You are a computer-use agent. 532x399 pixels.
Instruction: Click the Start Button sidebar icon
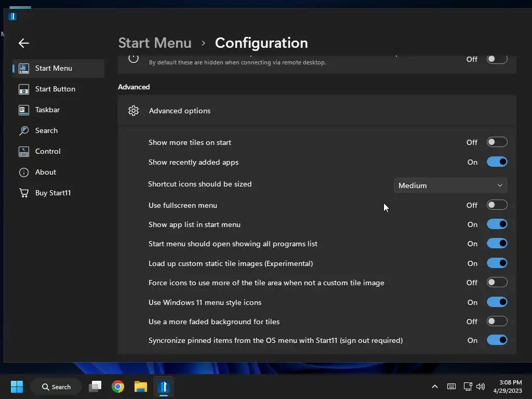(x=24, y=89)
